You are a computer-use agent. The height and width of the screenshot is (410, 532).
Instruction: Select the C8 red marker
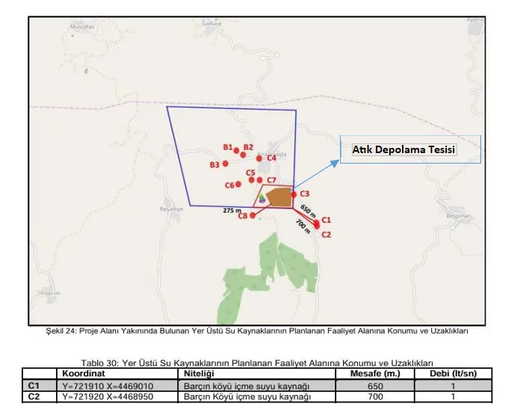pos(253,215)
